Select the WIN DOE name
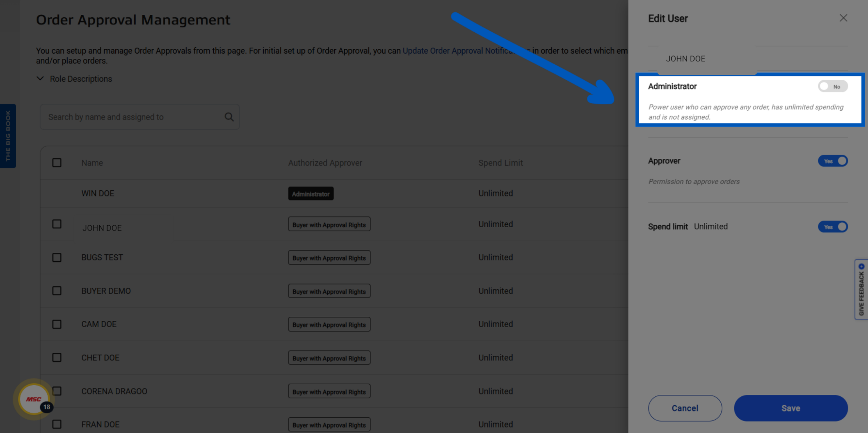 point(98,193)
